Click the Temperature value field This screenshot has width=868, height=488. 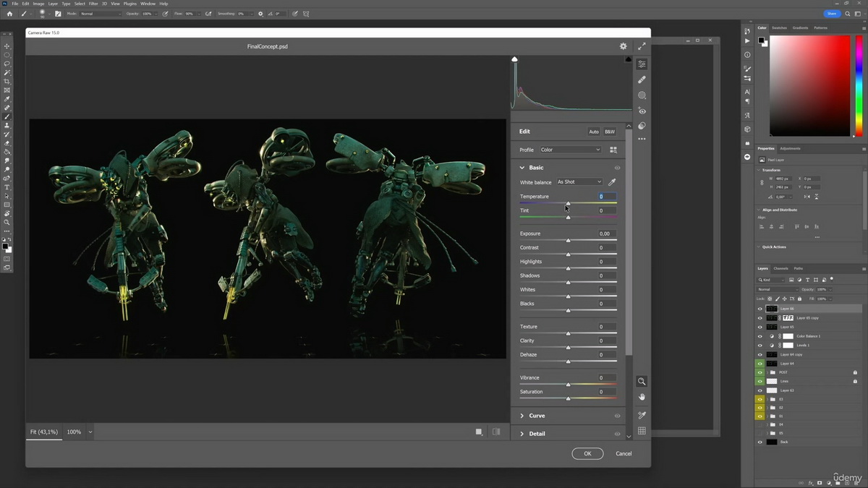click(x=608, y=197)
